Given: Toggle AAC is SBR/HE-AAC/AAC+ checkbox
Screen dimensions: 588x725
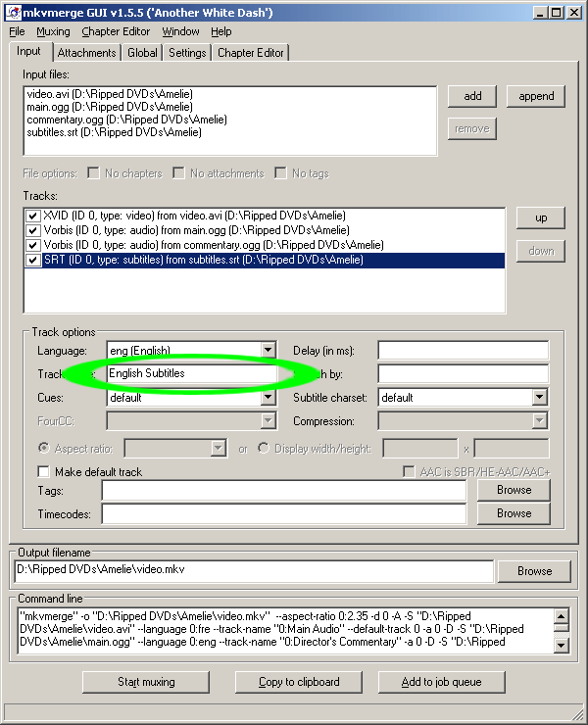Looking at the screenshot, I should [409, 471].
